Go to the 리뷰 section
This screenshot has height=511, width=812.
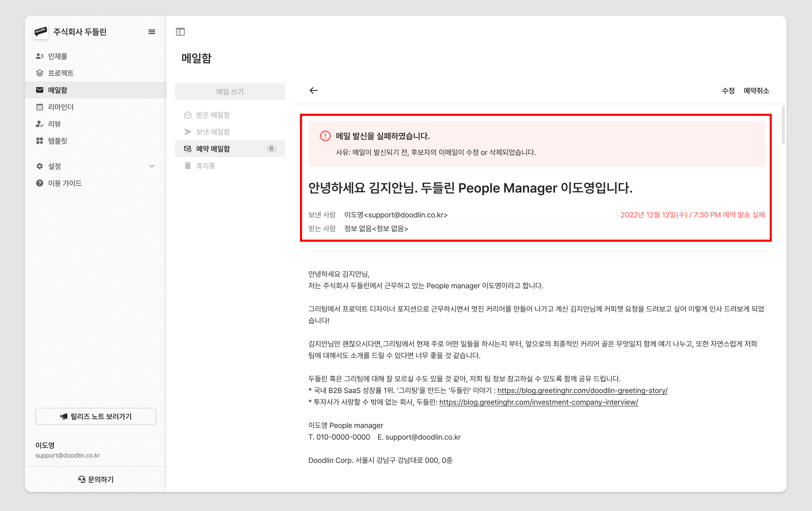(x=54, y=124)
